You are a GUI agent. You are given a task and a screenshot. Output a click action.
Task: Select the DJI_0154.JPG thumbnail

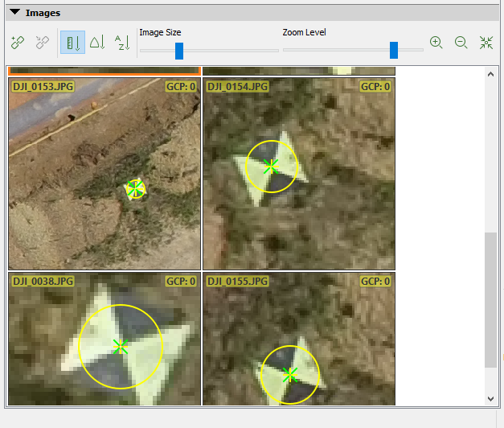coord(299,174)
